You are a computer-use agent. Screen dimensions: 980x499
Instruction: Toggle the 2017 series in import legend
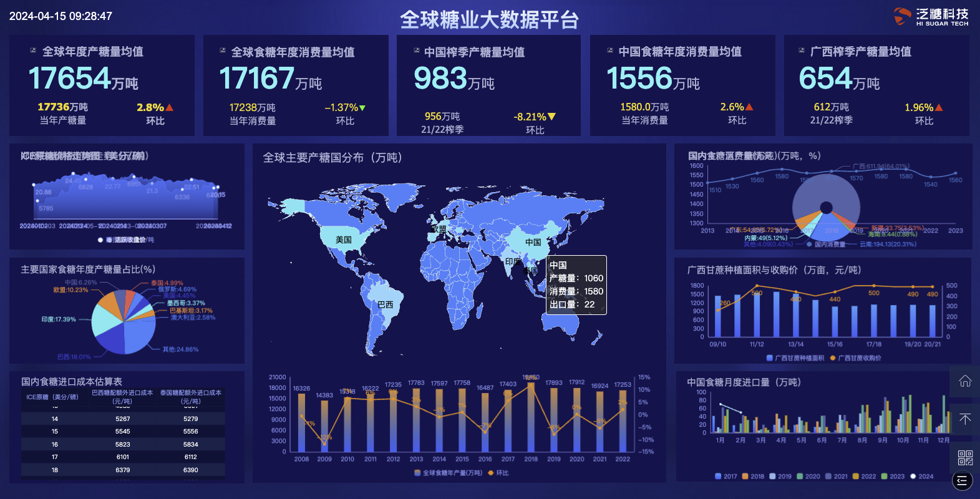(725, 476)
